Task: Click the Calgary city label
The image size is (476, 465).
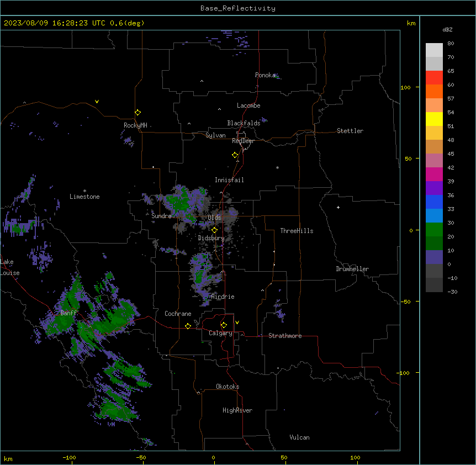Action: pos(220,333)
